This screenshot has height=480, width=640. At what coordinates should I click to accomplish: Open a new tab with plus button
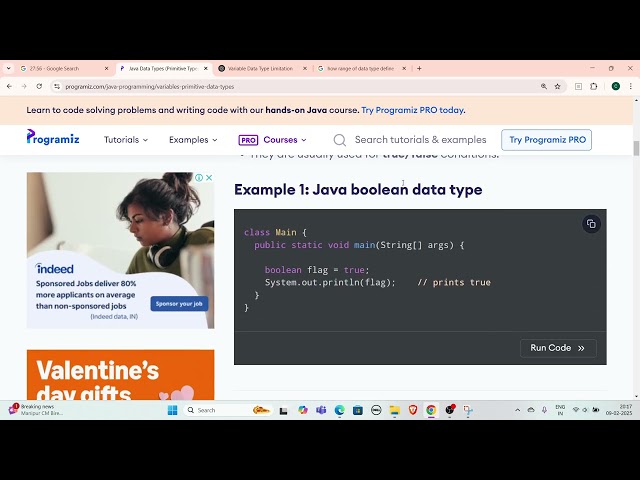click(419, 69)
